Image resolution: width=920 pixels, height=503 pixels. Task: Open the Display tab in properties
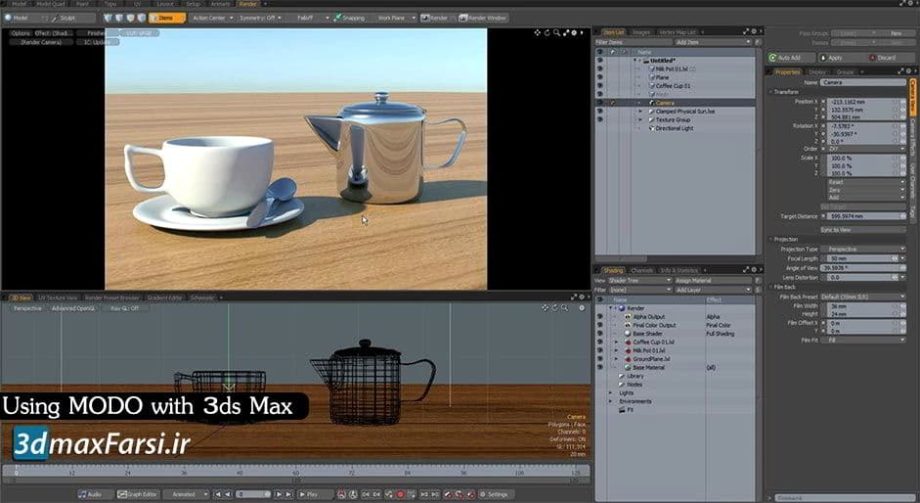click(x=817, y=72)
